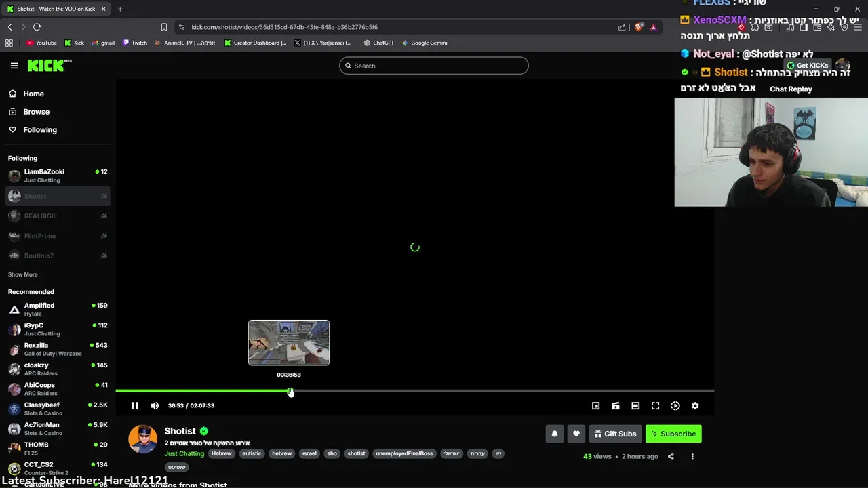Open Rexzilla Call of Duty: Warzone channel
Screen dimensions: 868x488
tap(58, 349)
